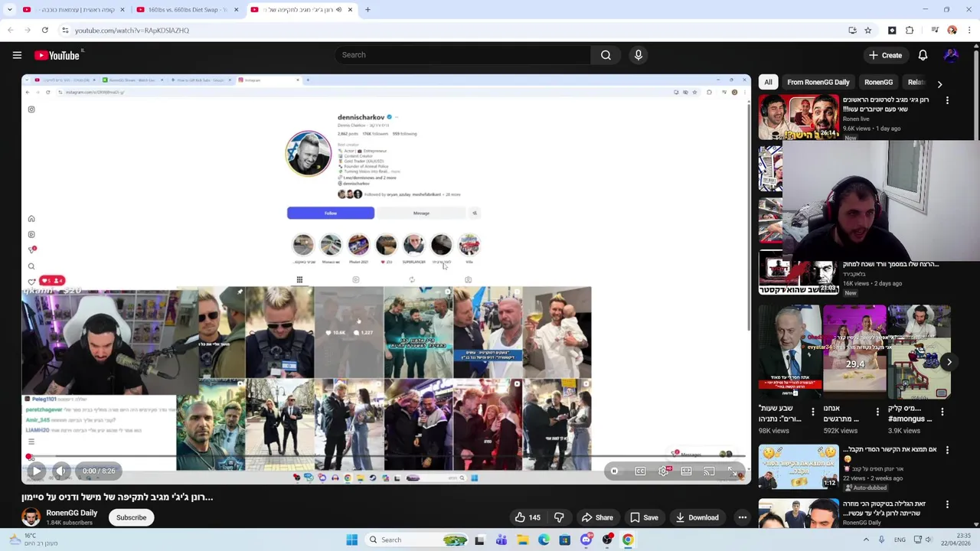Screen dimensions: 980x551
Task: Switch to the first YouTube tab
Action: [x=74, y=10]
